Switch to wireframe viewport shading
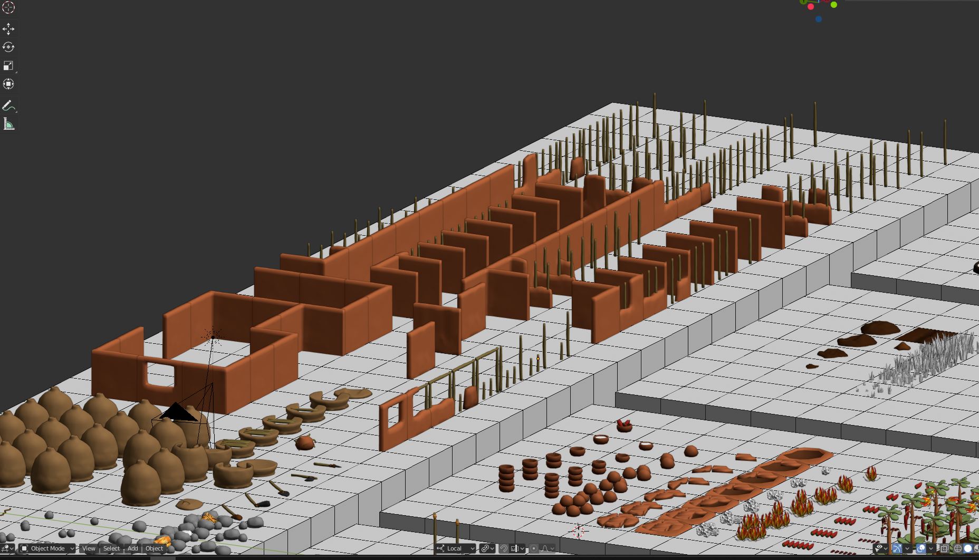 [x=958, y=548]
